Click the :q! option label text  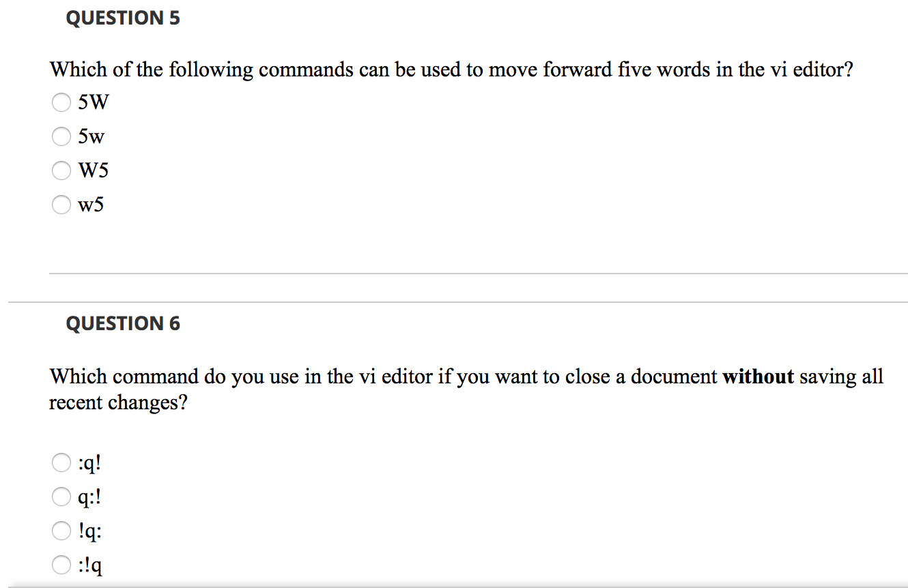click(x=89, y=463)
